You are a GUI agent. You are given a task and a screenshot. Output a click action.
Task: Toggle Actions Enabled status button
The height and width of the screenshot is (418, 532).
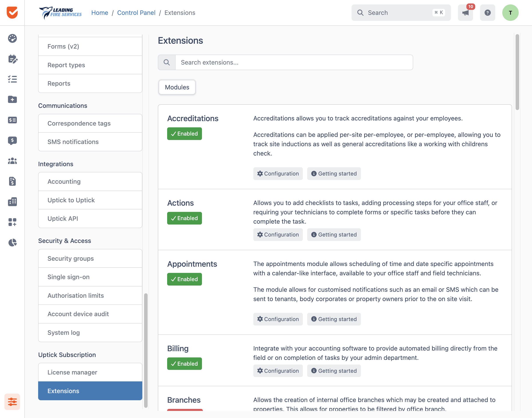[184, 218]
